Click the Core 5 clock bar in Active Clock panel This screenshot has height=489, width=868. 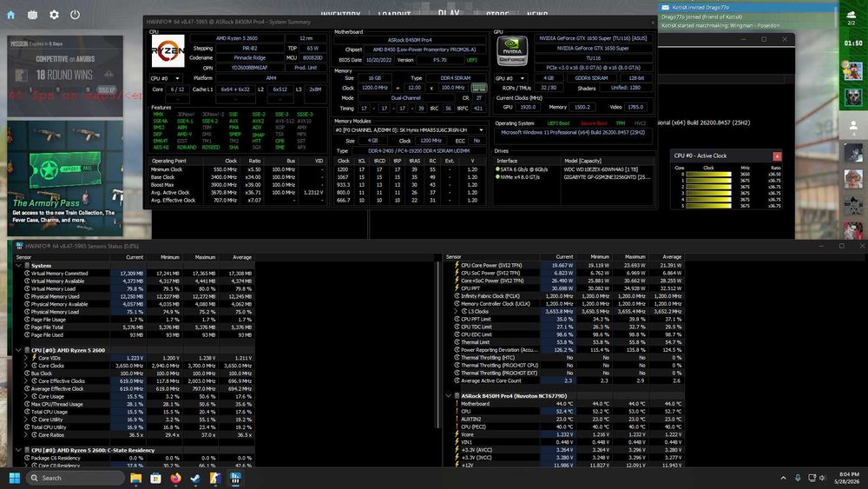708,206
